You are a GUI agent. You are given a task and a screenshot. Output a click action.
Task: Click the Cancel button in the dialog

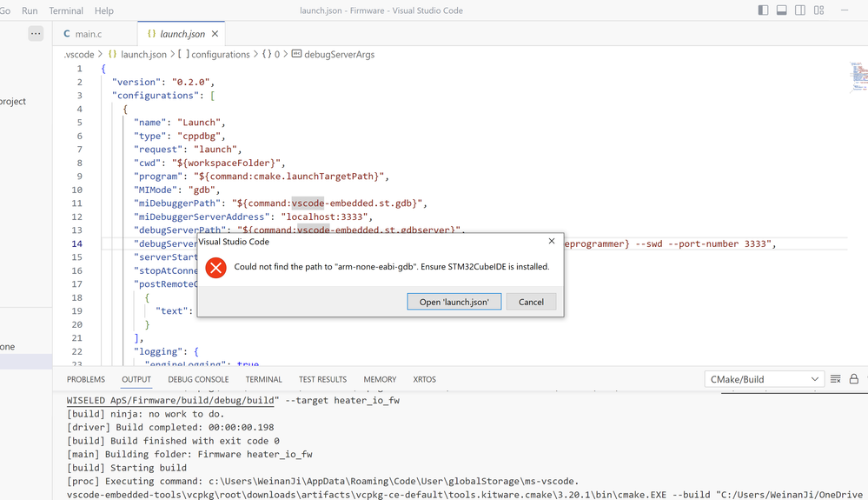531,302
